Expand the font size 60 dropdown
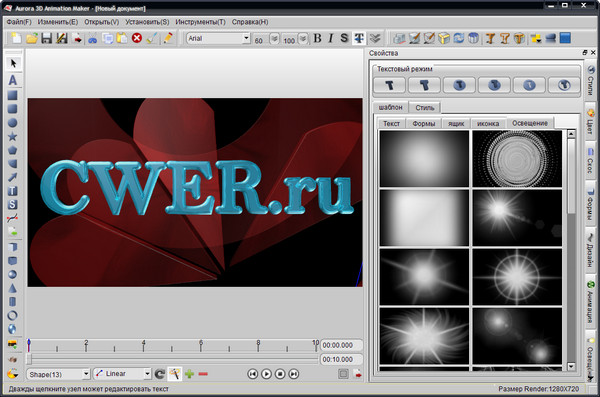Screen dimensions: 600x397 tap(274, 39)
